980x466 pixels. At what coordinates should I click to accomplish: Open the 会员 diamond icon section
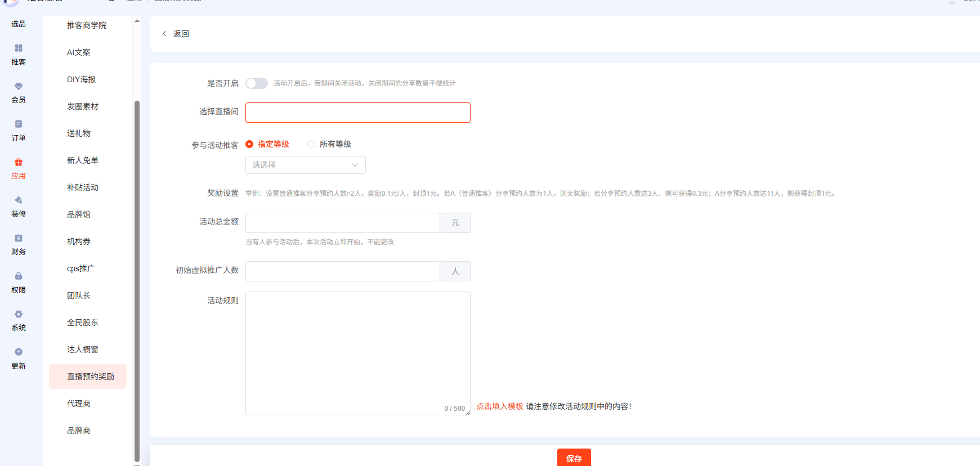tap(19, 86)
